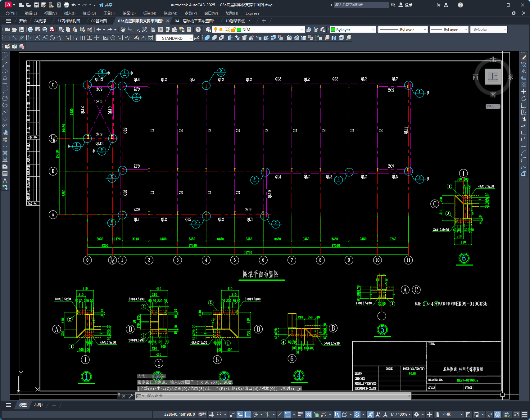Select the Diameter dimension tool
Image resolution: width=530 pixels, height=420 pixels.
click(x=52, y=38)
